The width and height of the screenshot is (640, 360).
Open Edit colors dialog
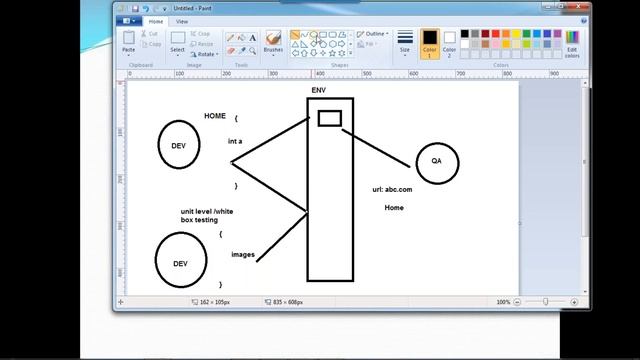572,44
